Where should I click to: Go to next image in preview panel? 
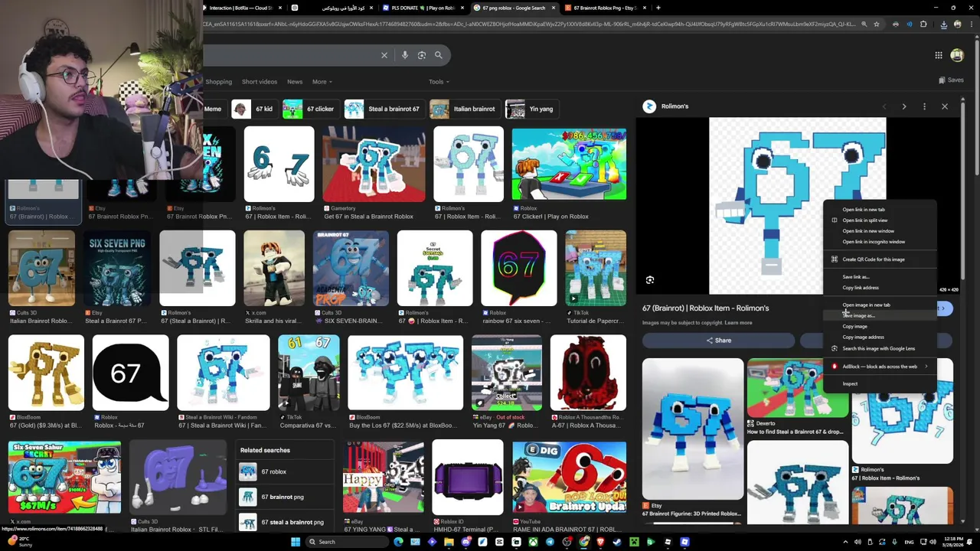904,106
